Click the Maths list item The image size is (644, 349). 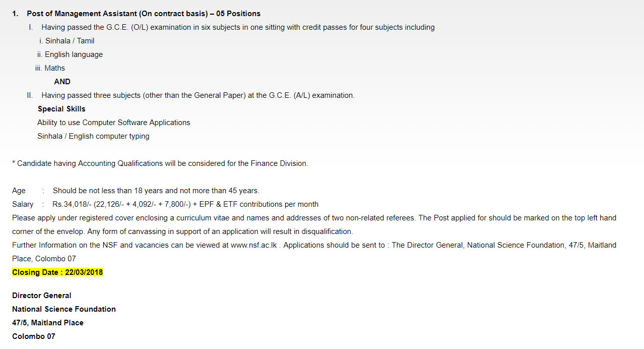click(x=50, y=68)
